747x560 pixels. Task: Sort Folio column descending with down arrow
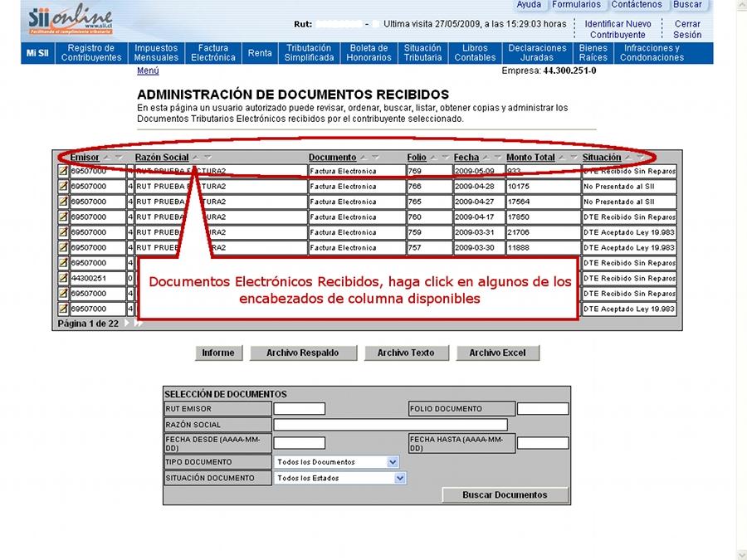tap(445, 158)
